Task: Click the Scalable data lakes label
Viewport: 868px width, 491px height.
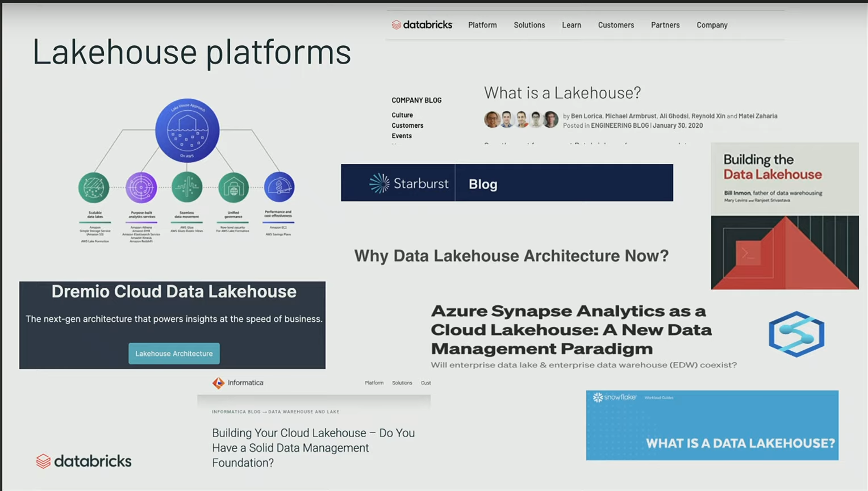Action: (95, 215)
